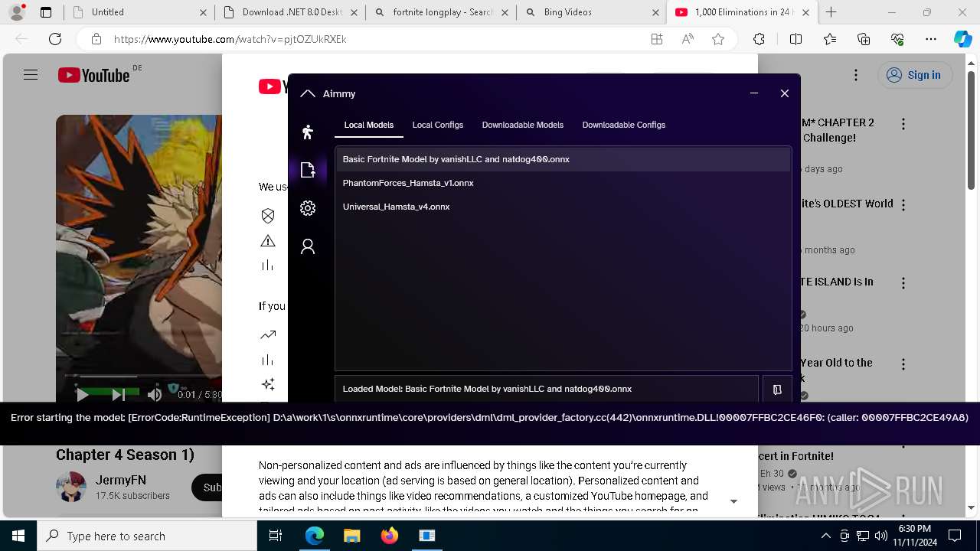The width and height of the screenshot is (980, 551).
Task: Mute the YouTube video volume
Action: [154, 395]
